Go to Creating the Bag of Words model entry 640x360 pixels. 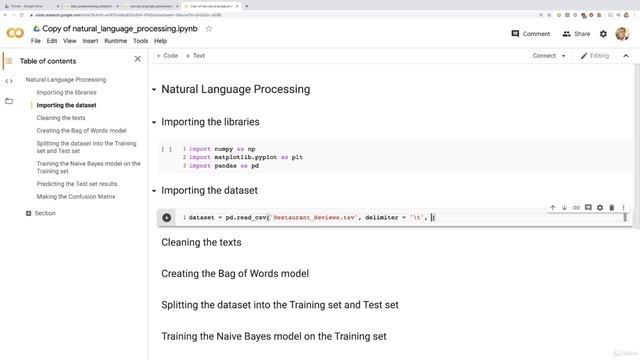pyautogui.click(x=81, y=131)
